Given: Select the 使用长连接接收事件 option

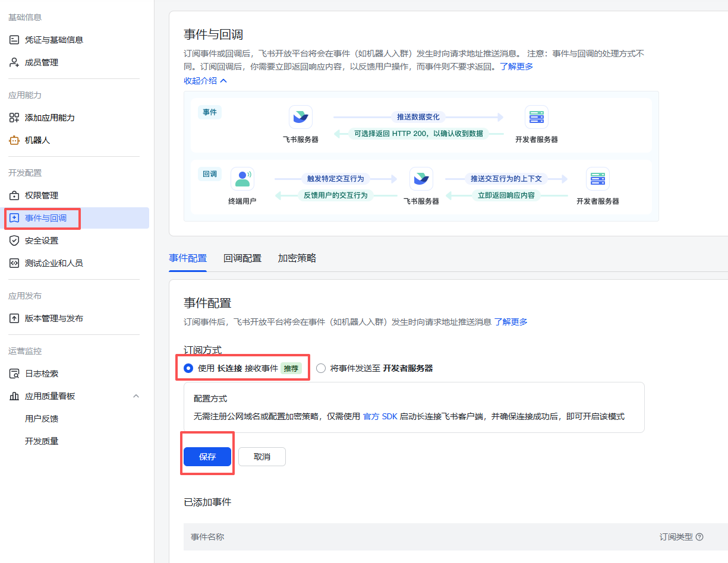Looking at the screenshot, I should click(188, 368).
